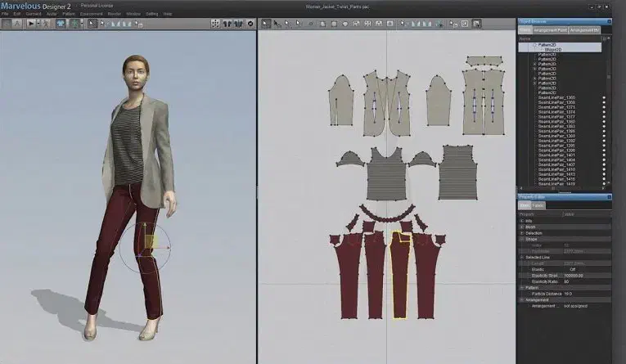Toggle visibility dot for SeamLinePair_1419

coord(604,184)
